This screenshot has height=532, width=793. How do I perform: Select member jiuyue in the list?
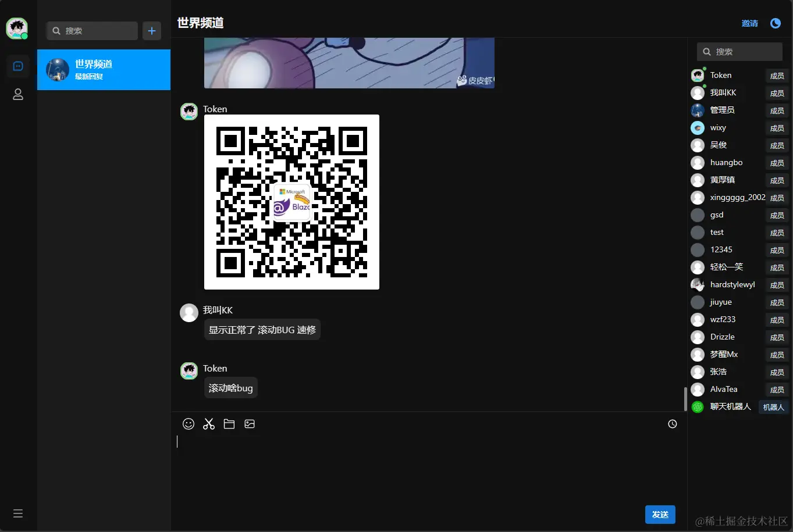click(739, 302)
